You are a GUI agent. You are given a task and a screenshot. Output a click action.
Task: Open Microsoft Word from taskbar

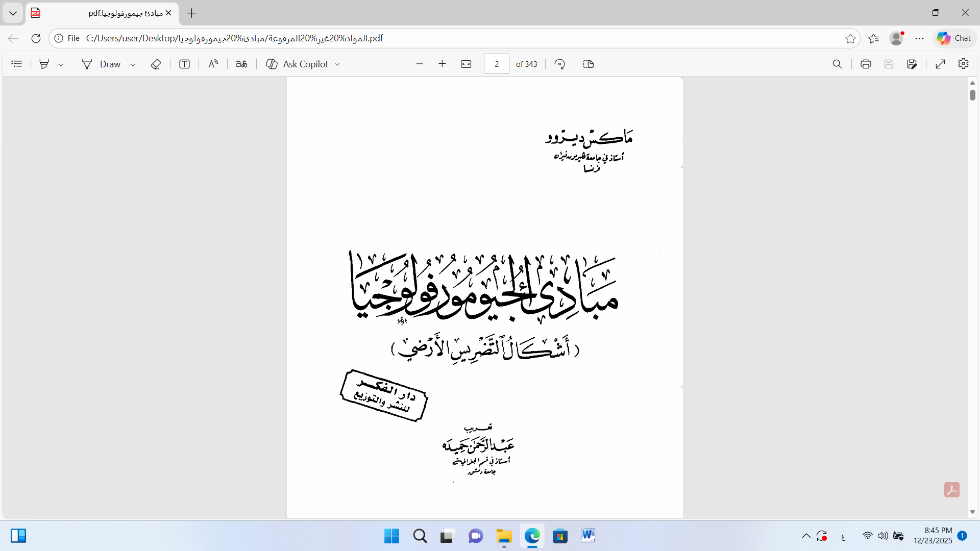coord(588,536)
